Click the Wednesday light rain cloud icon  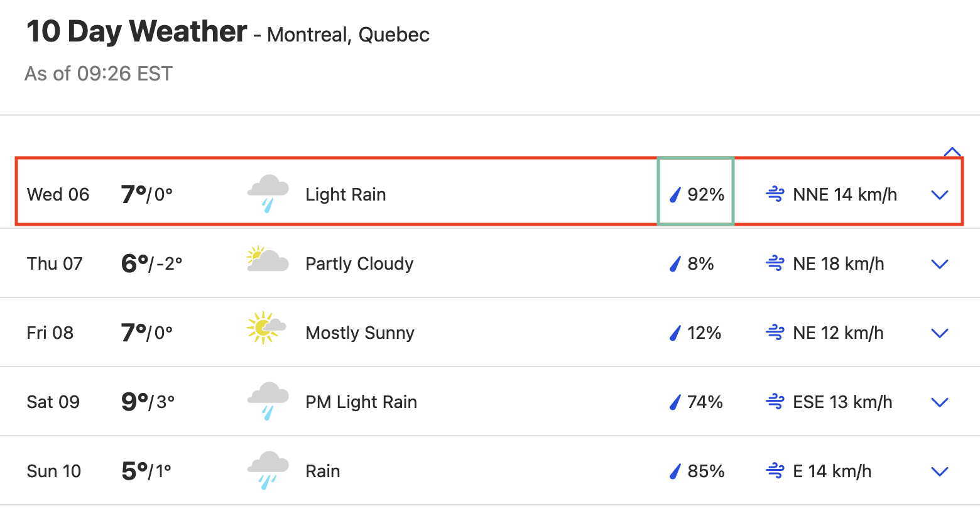(x=268, y=194)
